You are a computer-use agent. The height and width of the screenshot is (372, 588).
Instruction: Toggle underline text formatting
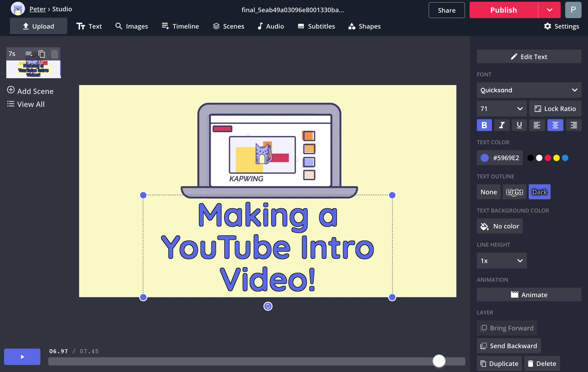pos(519,125)
